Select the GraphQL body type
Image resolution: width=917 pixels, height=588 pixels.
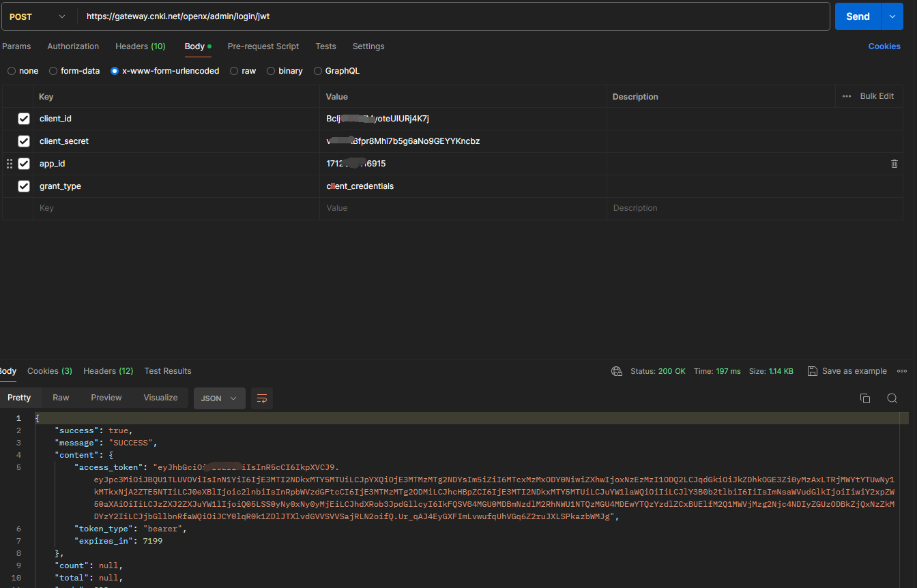pyautogui.click(x=336, y=71)
